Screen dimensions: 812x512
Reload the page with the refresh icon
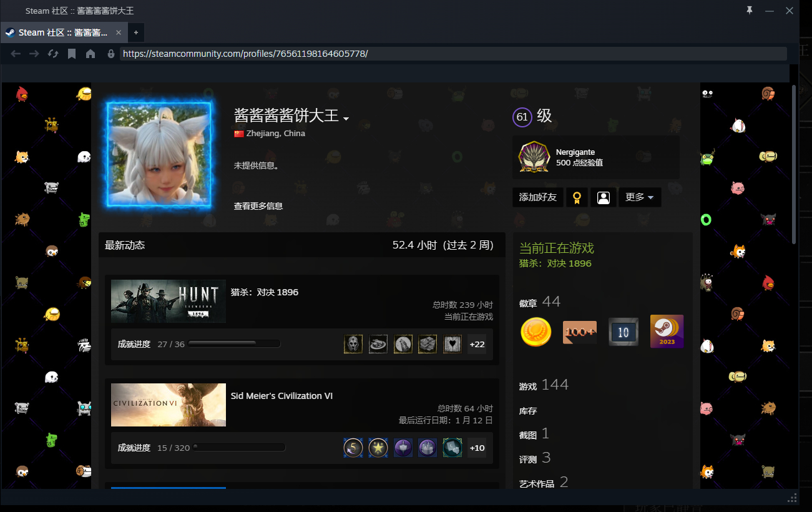[x=53, y=54]
